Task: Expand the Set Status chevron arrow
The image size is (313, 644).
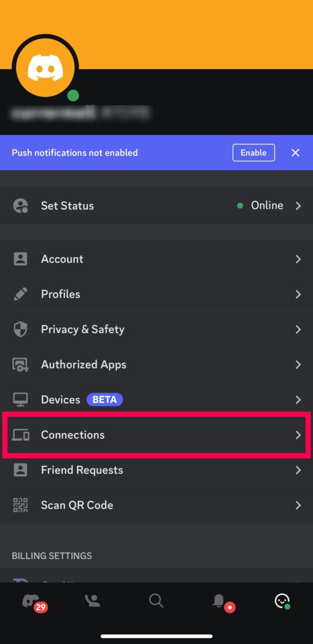Action: [298, 206]
